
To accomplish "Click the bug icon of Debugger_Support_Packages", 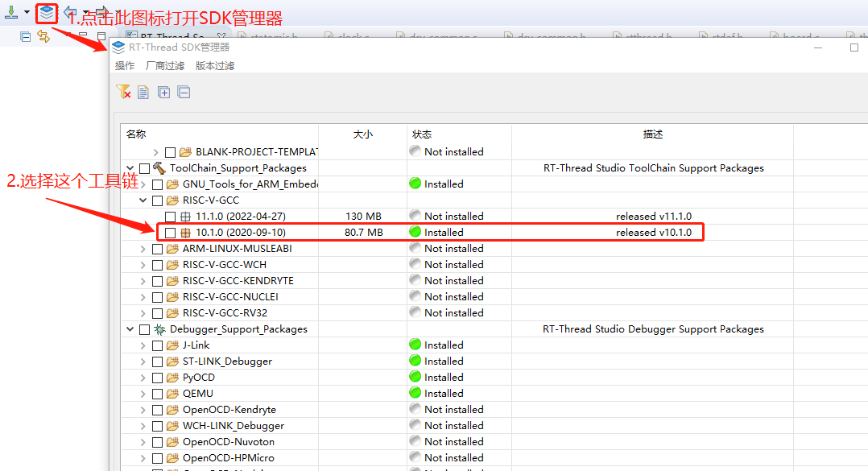I will 159,328.
